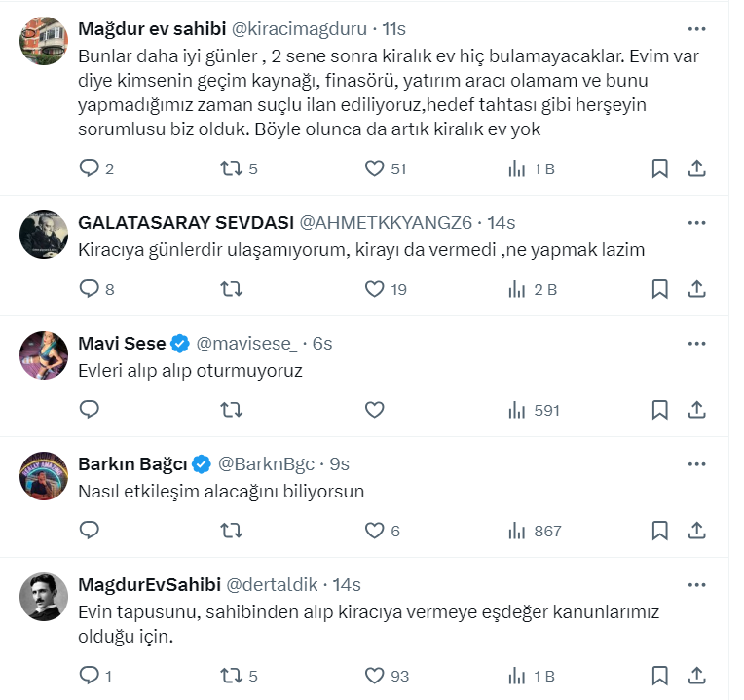Image resolution: width=744 pixels, height=700 pixels.
Task: Share Barkın Bağcı's tweet
Action: pyautogui.click(x=696, y=531)
